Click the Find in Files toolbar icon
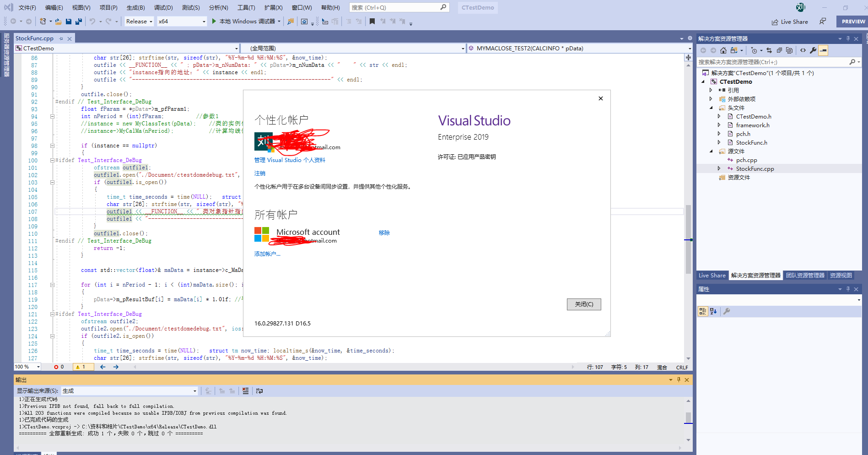 291,22
